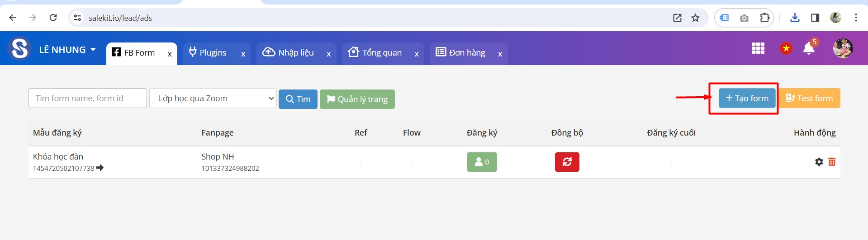Close the Nhập liệu tab
This screenshot has height=240, width=868.
[329, 54]
